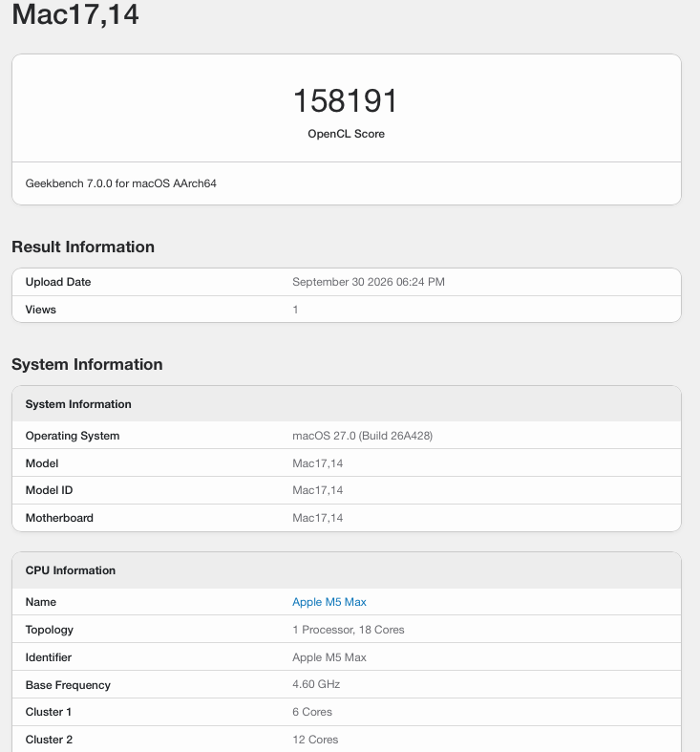Select the Mac17,14 page title
The image size is (700, 752).
pos(75,14)
